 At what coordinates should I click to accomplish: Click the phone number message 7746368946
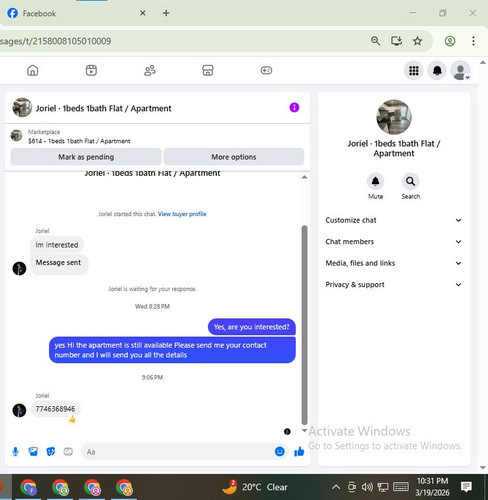(55, 409)
